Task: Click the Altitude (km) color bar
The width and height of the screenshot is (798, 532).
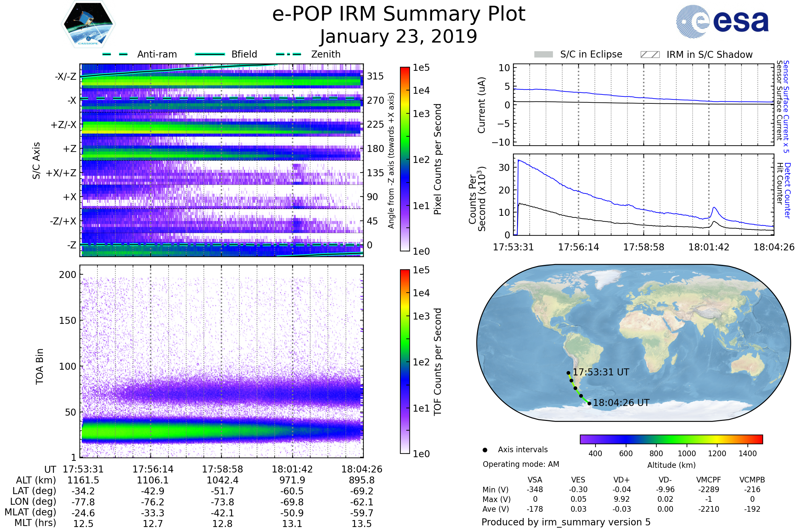Action: click(671, 439)
